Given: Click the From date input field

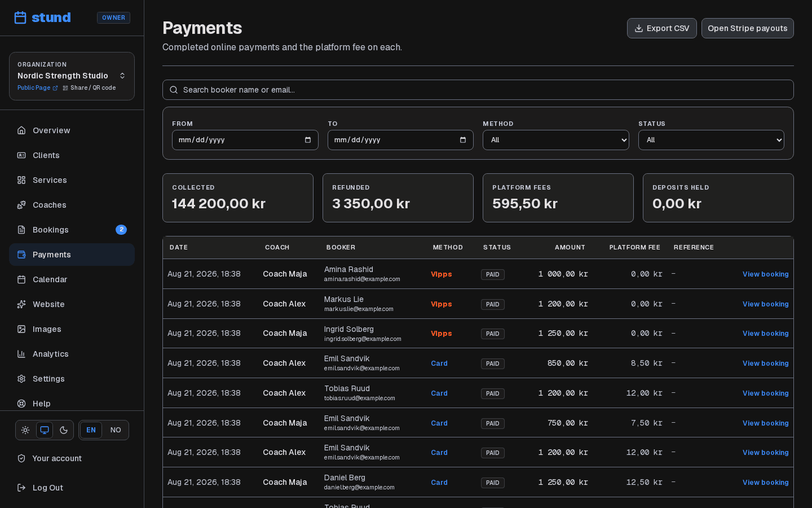Looking at the screenshot, I should click(x=245, y=140).
